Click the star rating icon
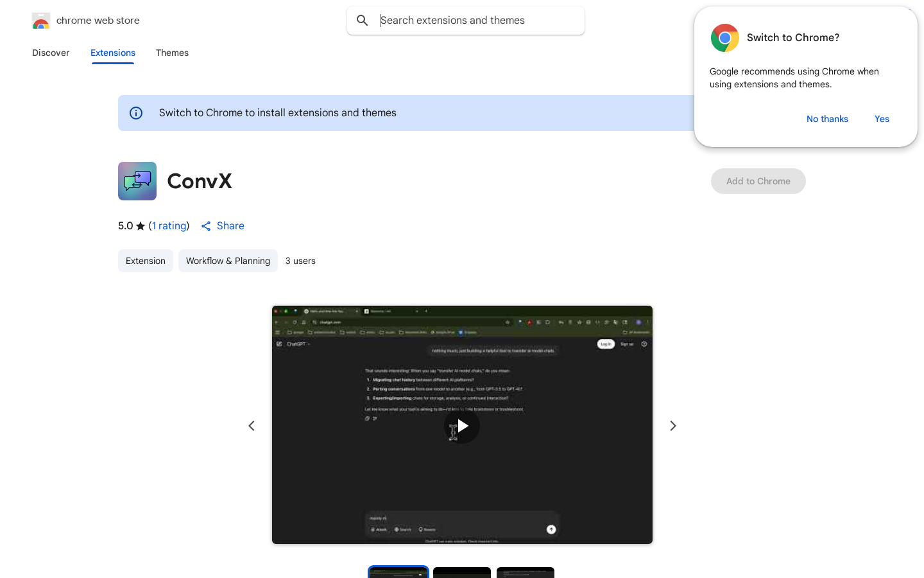Image resolution: width=924 pixels, height=578 pixels. (141, 226)
